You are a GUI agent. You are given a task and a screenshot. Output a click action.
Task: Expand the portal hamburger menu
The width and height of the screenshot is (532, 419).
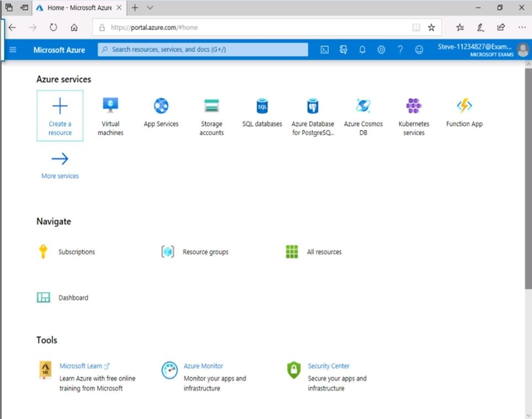[x=13, y=50]
